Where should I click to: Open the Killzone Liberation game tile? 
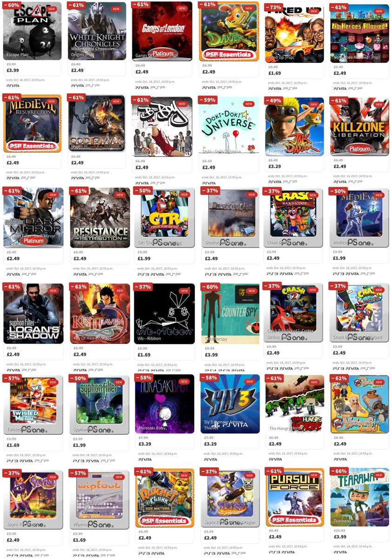click(359, 126)
